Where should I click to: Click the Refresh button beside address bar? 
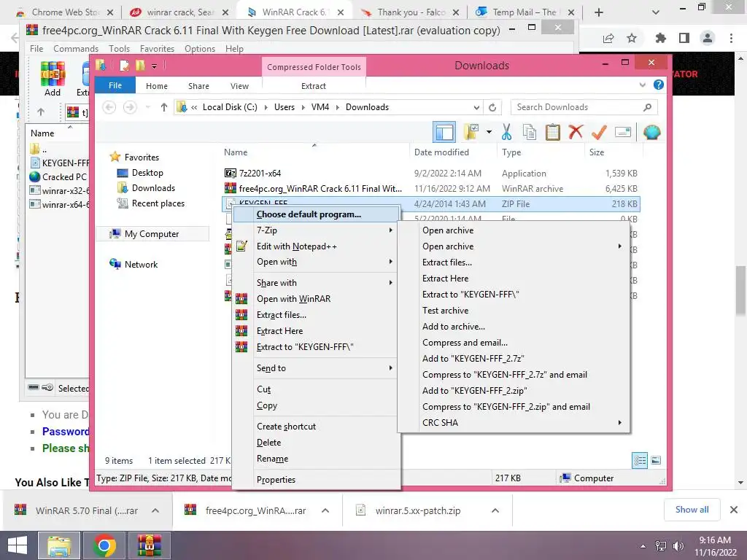click(492, 107)
